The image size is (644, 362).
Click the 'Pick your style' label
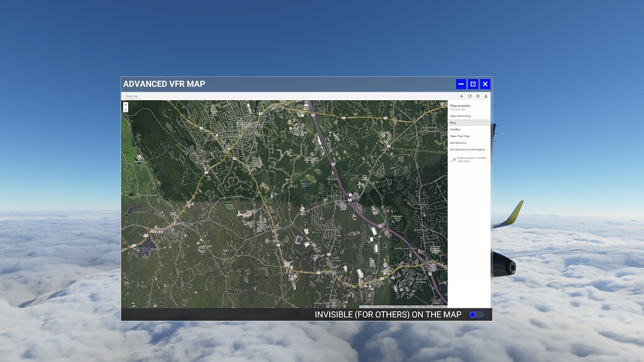tap(457, 110)
